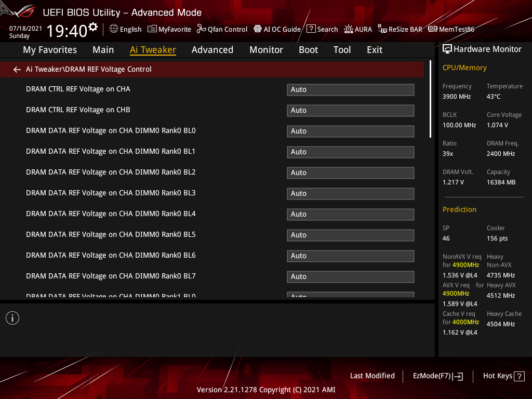Screen dimensions: 532x399
Task: Open the Monitor menu
Action: [x=266, y=49]
